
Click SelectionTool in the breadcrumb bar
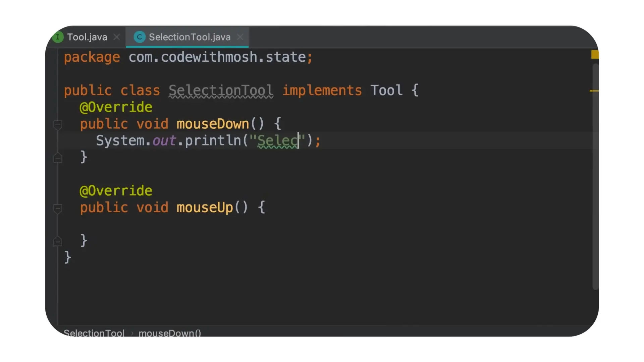point(94,333)
